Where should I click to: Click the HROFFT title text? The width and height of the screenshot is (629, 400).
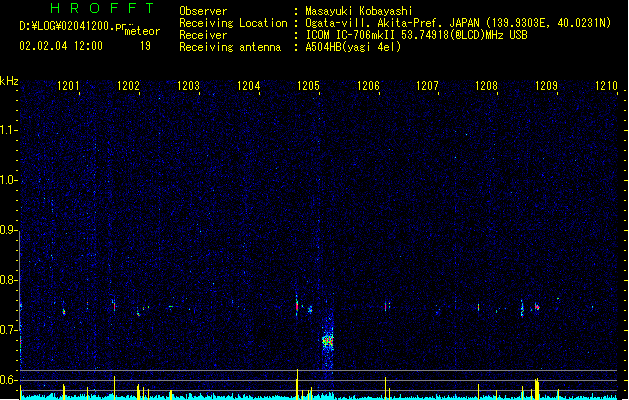click(102, 8)
